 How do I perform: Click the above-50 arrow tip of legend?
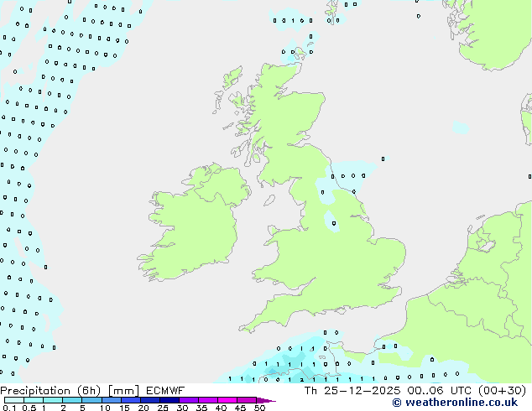(266, 400)
